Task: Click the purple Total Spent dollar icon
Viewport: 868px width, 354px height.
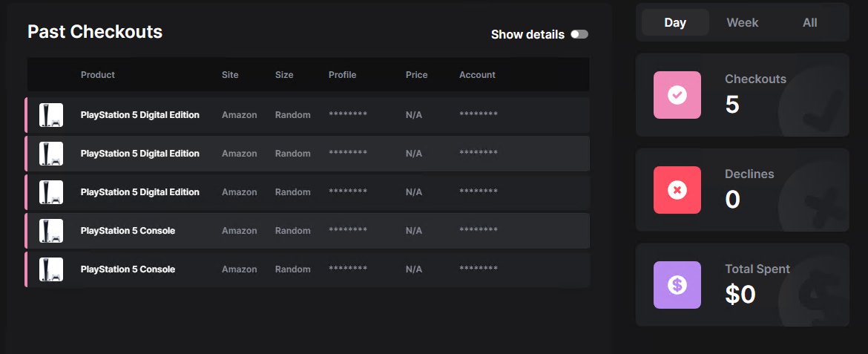Action: (x=677, y=285)
